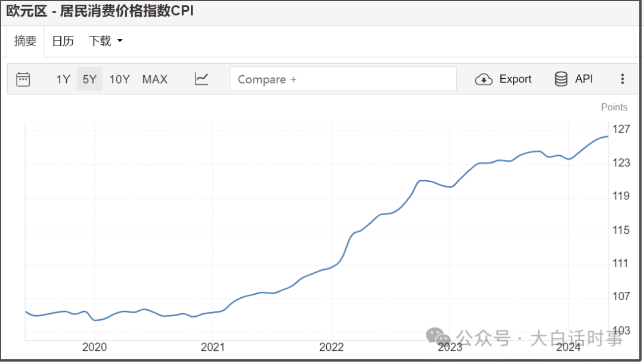Screen dimensions: 644x364
Task: Click the API text label
Action: coord(584,79)
